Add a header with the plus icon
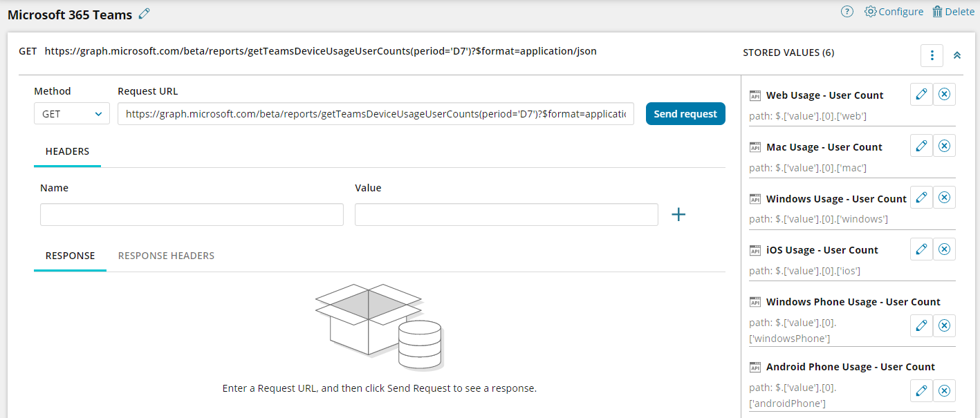The width and height of the screenshot is (980, 418). click(x=678, y=215)
